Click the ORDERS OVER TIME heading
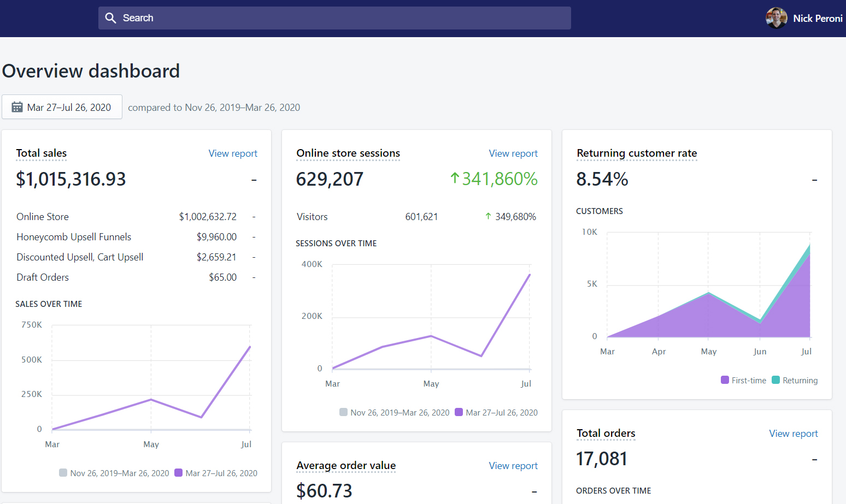Viewport: 846px width, 504px height. click(x=613, y=491)
